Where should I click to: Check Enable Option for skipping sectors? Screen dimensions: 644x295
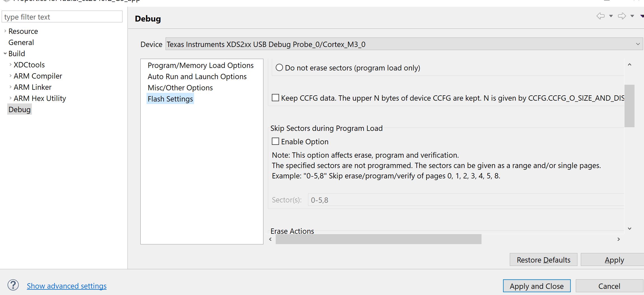(275, 141)
